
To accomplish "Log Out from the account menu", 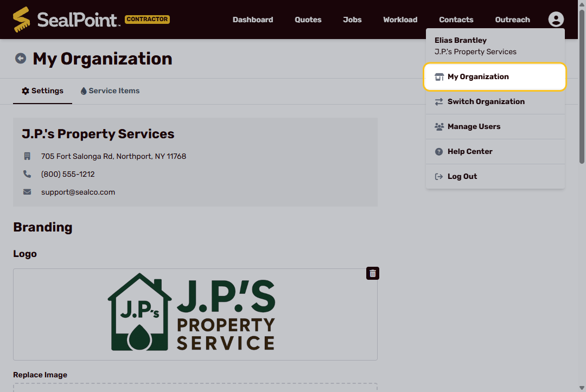I will pyautogui.click(x=495, y=177).
